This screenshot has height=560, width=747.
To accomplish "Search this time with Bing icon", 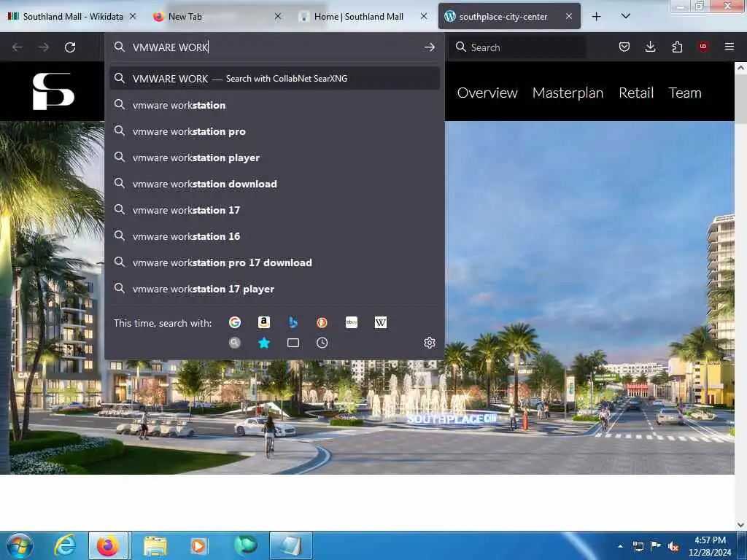I will [x=293, y=322].
